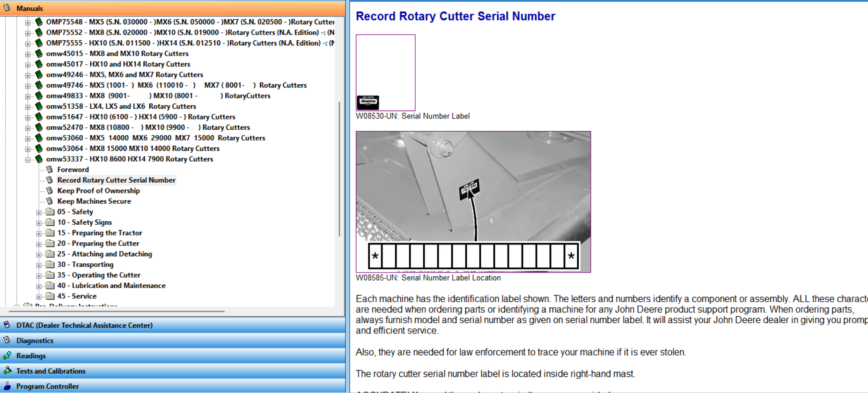Click the W08530-UN: Serial Number Label caption

(412, 116)
